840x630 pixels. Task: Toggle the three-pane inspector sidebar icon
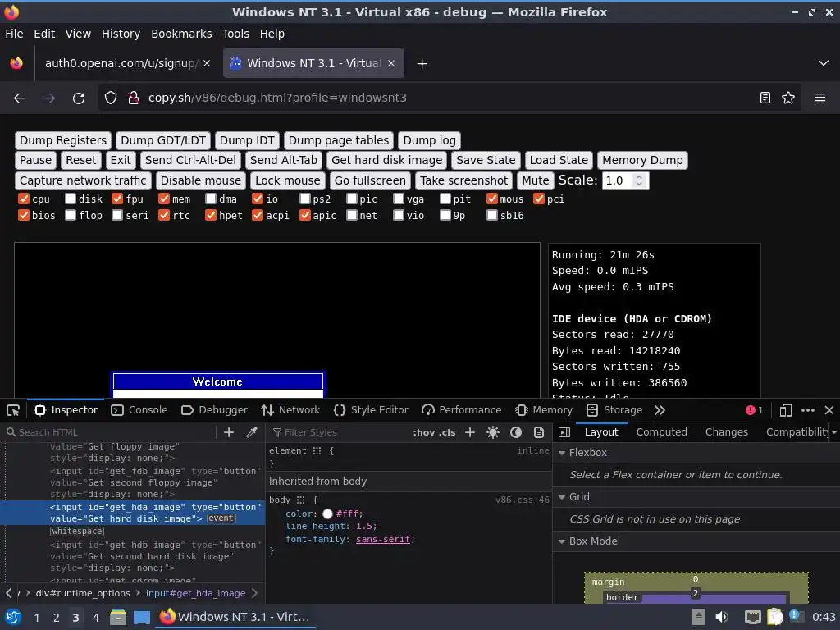coord(564,432)
